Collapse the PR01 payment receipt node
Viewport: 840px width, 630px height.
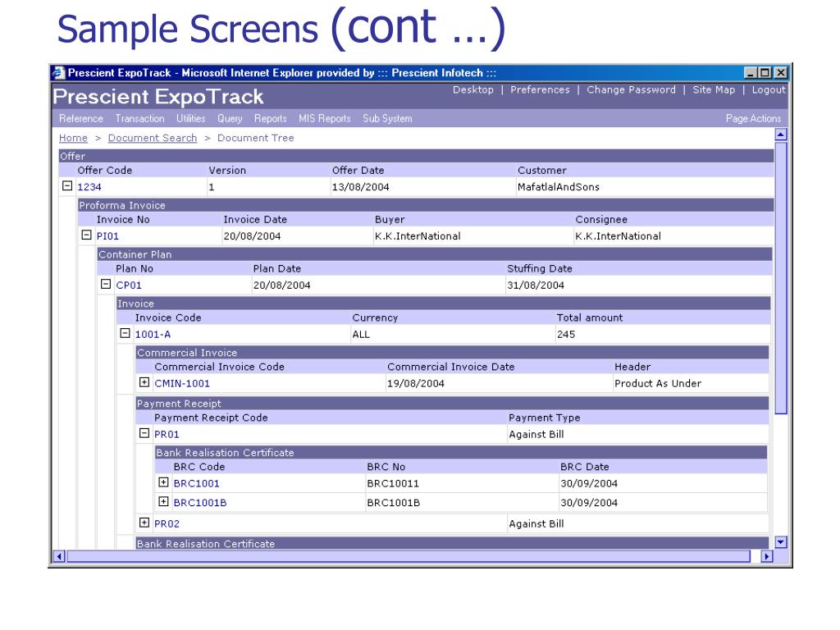click(144, 433)
